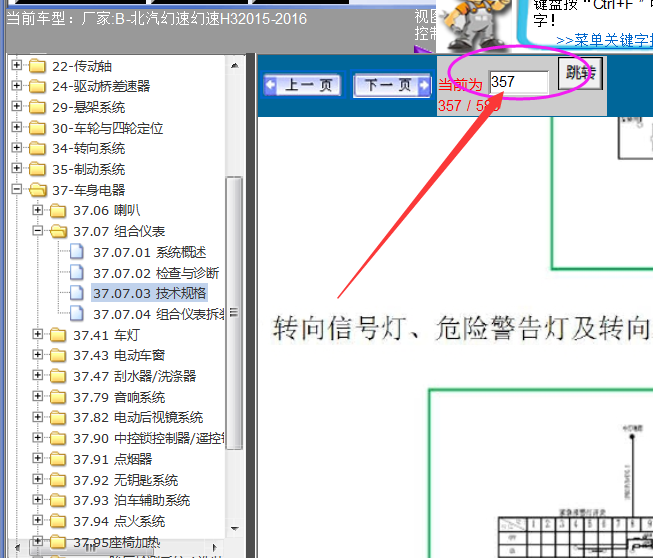This screenshot has width=653, height=558.
Task: Click the 37.94 点火系统 folder icon
Action: 58,521
